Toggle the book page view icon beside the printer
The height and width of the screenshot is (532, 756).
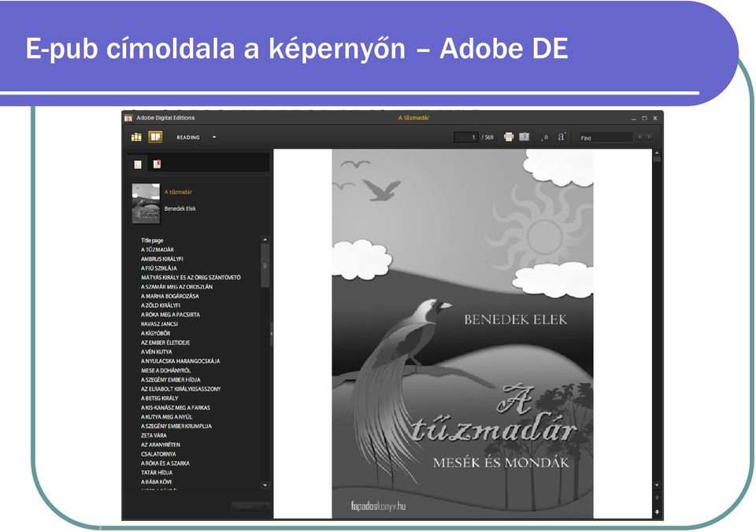[x=524, y=137]
